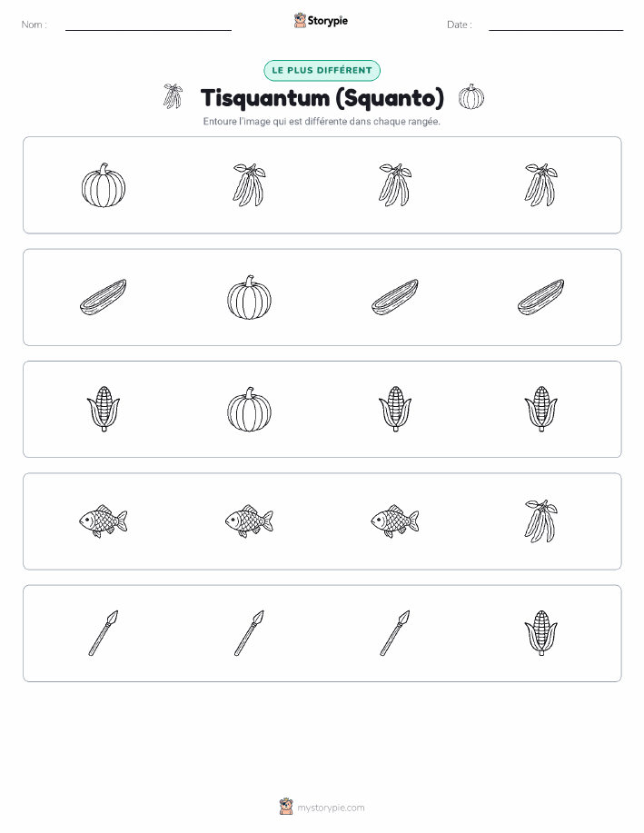Click the Tisquantum (Squanto) title

pyautogui.click(x=322, y=98)
